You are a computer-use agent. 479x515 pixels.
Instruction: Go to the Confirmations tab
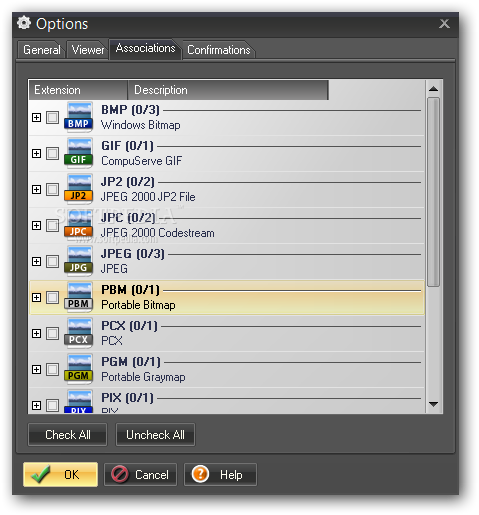tap(219, 50)
